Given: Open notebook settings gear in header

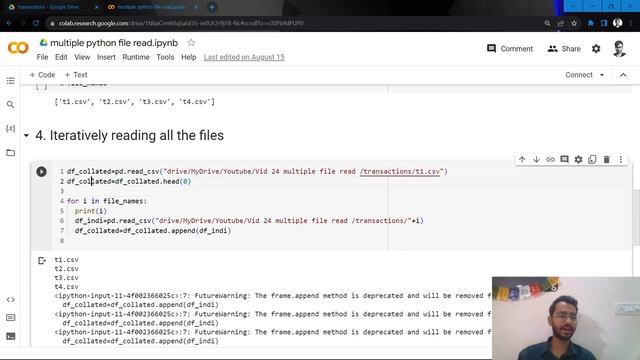Looking at the screenshot, I should tap(596, 49).
